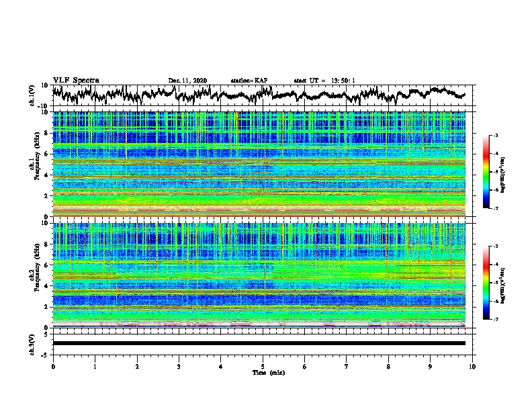Click the "10" minute tick on the time axis
The height and width of the screenshot is (411, 532).
pos(472,367)
